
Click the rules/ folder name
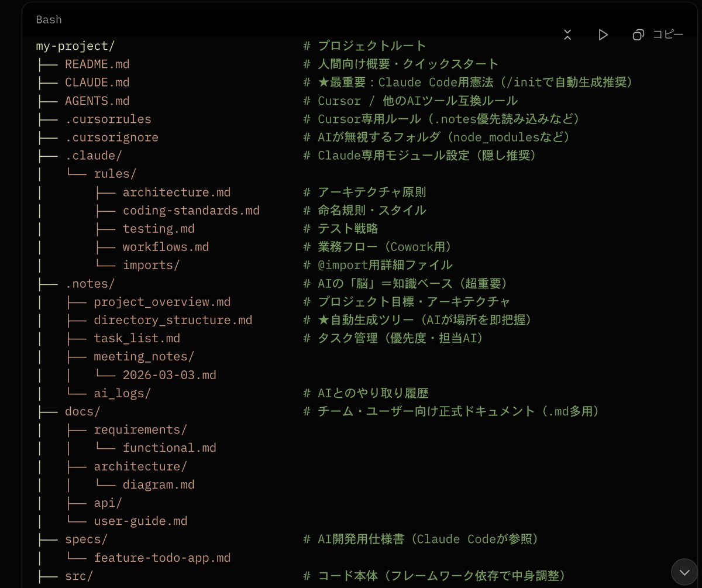tap(115, 174)
